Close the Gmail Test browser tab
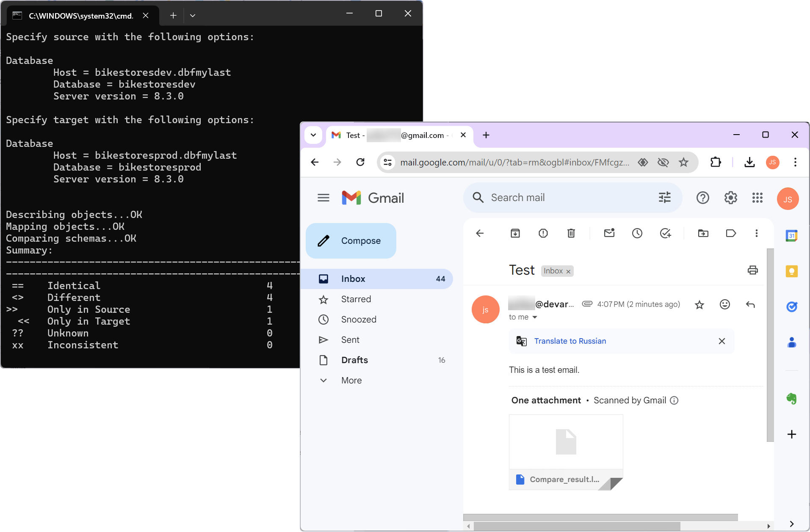This screenshot has width=810, height=532. tap(463, 135)
